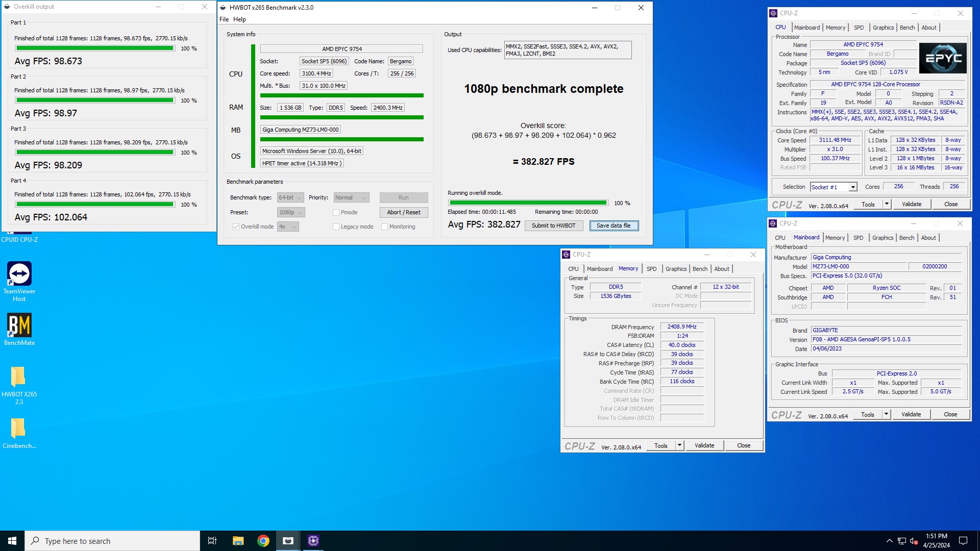The width and height of the screenshot is (980, 551).
Task: Click the HWBOT x265 title bar icon
Action: (x=222, y=8)
